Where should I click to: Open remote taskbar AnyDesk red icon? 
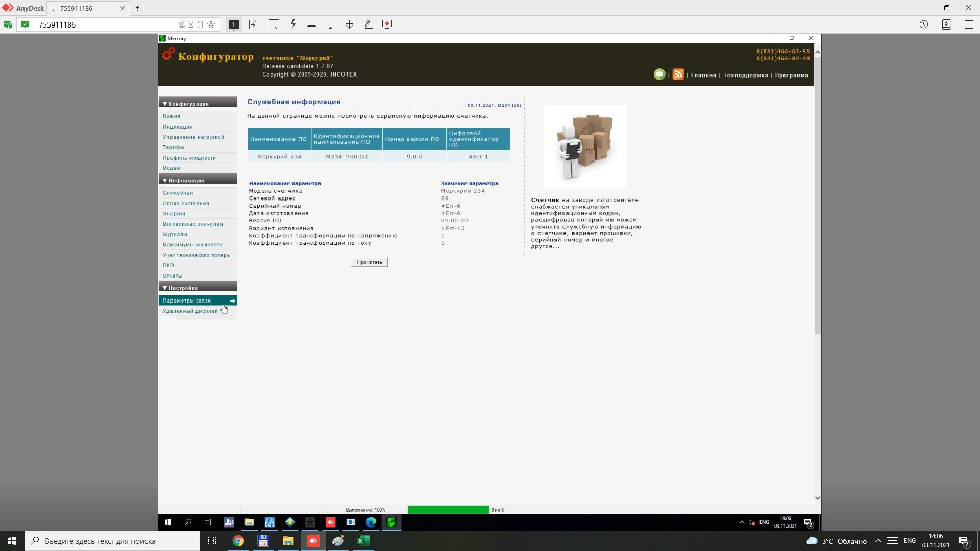330,522
